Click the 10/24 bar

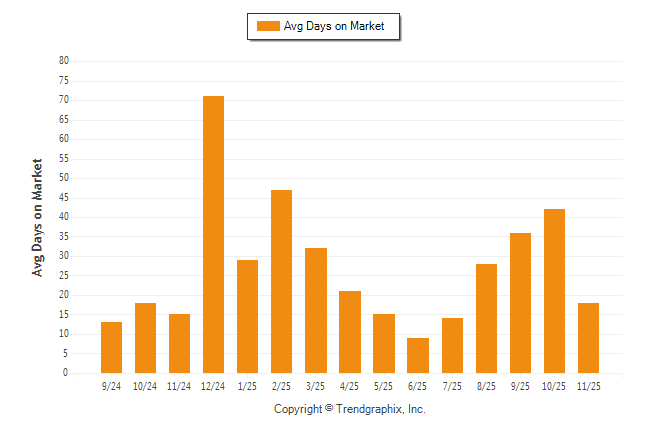point(145,338)
